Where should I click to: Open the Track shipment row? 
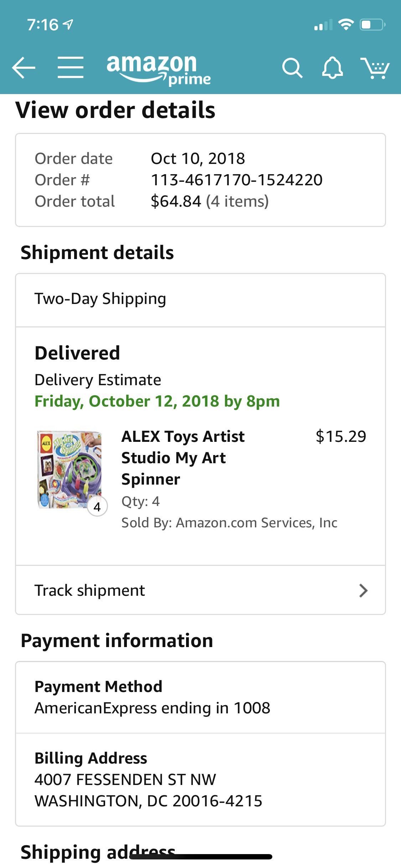pyautogui.click(x=200, y=590)
